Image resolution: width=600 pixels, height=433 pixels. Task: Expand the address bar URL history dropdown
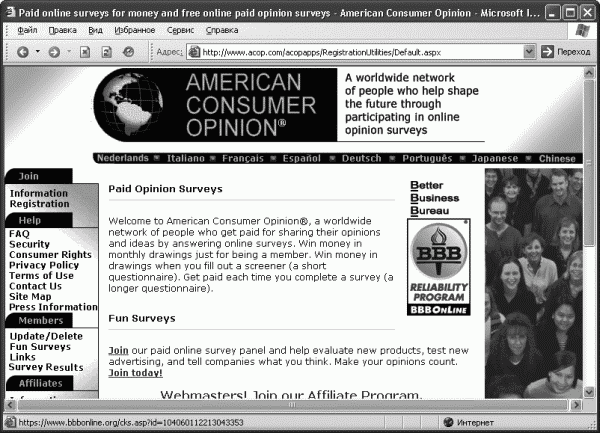pyautogui.click(x=529, y=52)
